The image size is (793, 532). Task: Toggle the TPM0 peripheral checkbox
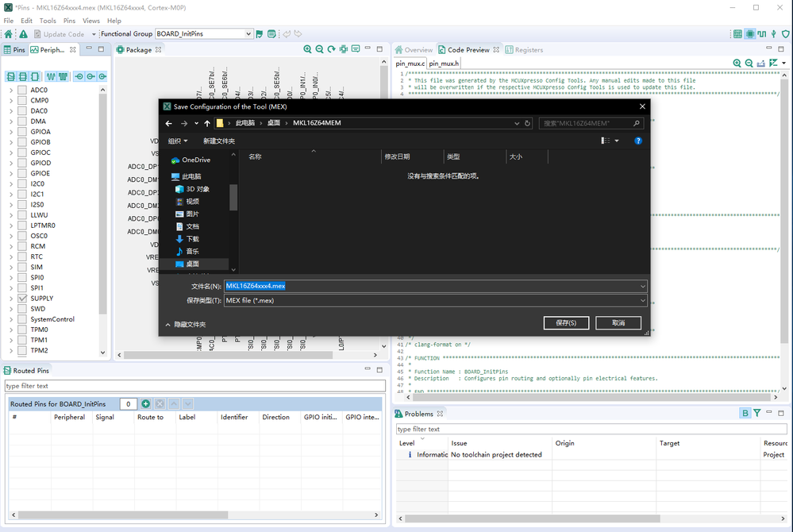[22, 330]
